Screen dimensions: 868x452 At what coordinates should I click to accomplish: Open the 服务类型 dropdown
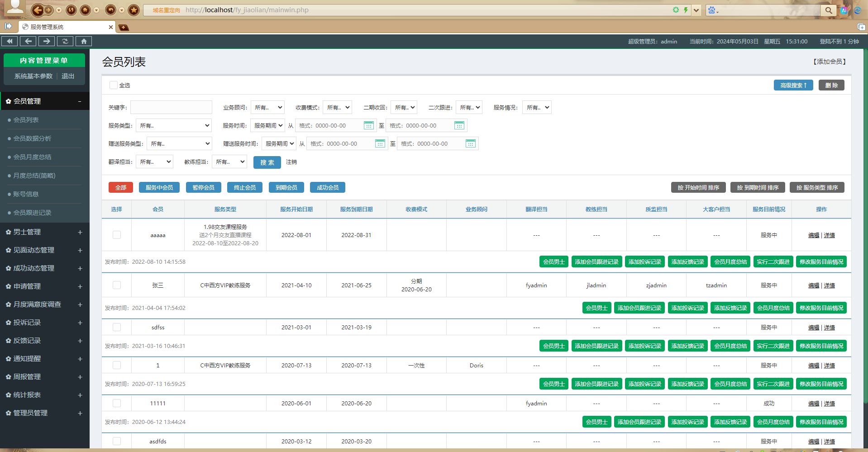click(x=174, y=125)
